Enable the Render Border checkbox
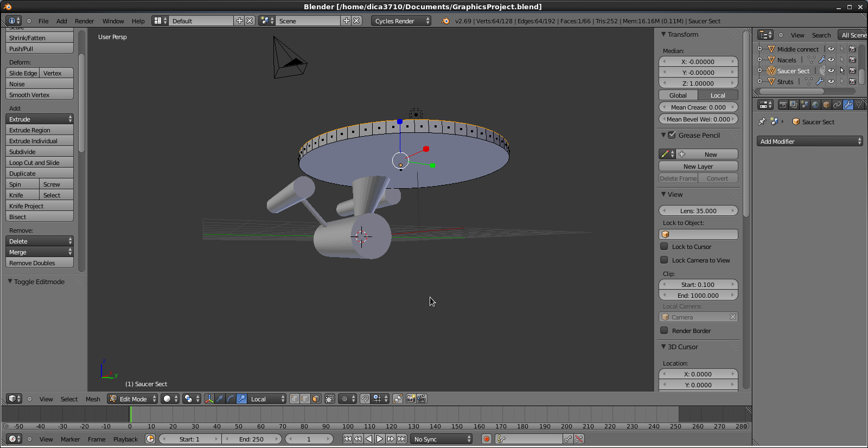Screen dimensions: 868x448 pyautogui.click(x=664, y=330)
